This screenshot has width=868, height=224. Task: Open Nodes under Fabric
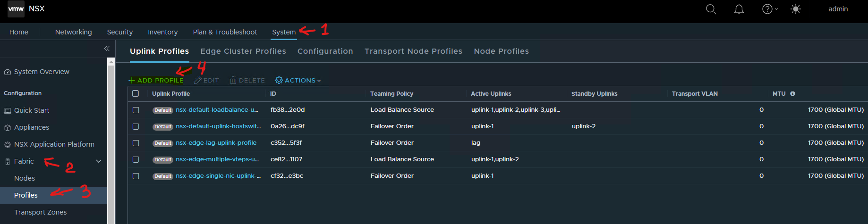coord(25,178)
